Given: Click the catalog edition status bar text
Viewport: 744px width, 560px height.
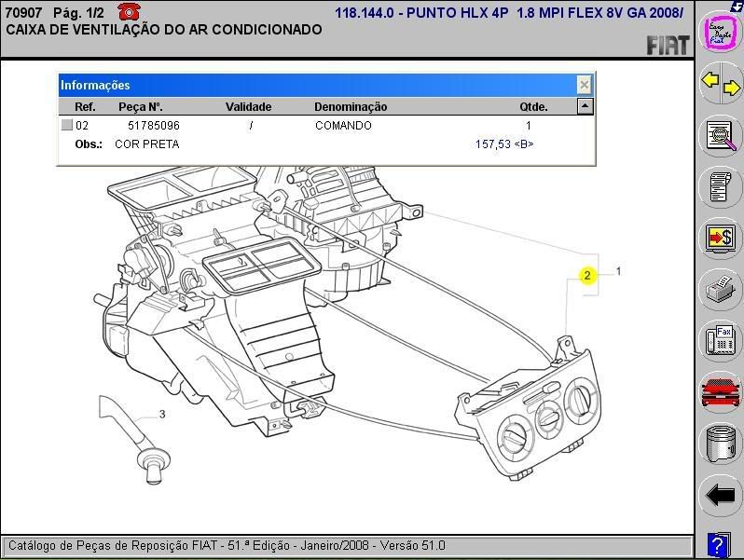Looking at the screenshot, I should point(227,545).
